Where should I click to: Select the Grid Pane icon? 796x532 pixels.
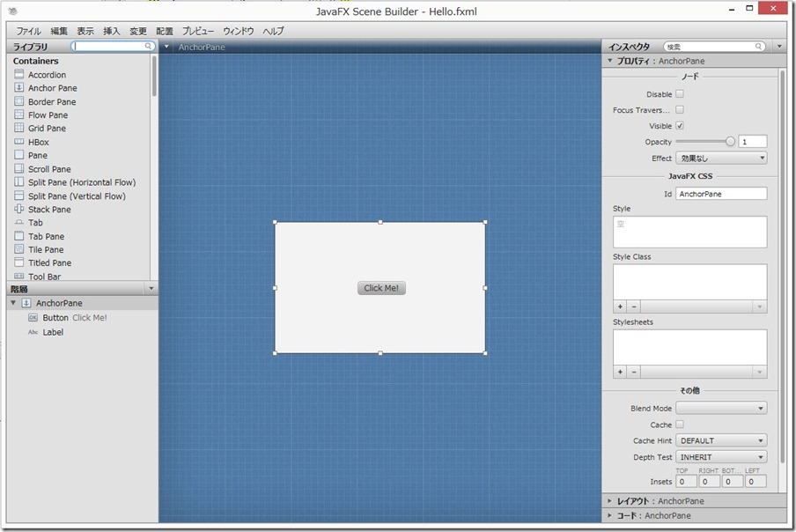point(19,128)
